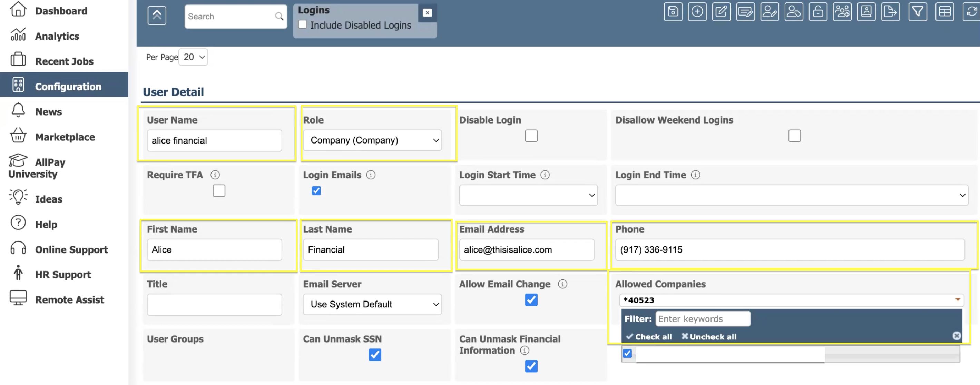Uncheck the Can Unmask SSN checkbox
Image resolution: width=980 pixels, height=385 pixels.
[x=375, y=355]
